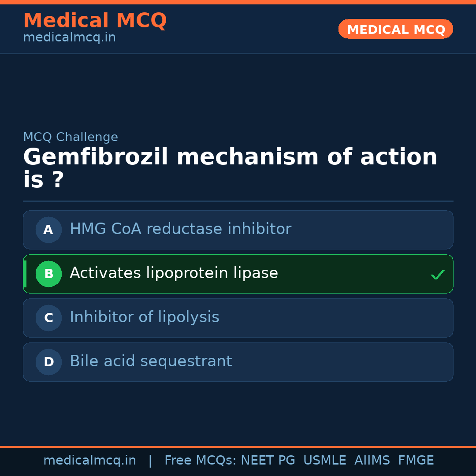Image resolution: width=476 pixels, height=476 pixels.
Task: Open the medicalmcq.in link in the header
Action: 69,38
